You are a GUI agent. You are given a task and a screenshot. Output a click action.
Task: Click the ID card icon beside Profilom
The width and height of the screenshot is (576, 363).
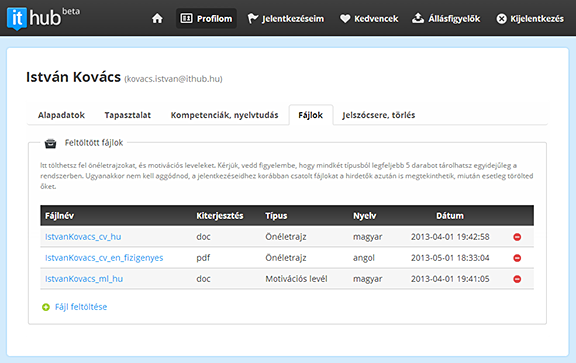[x=186, y=18]
